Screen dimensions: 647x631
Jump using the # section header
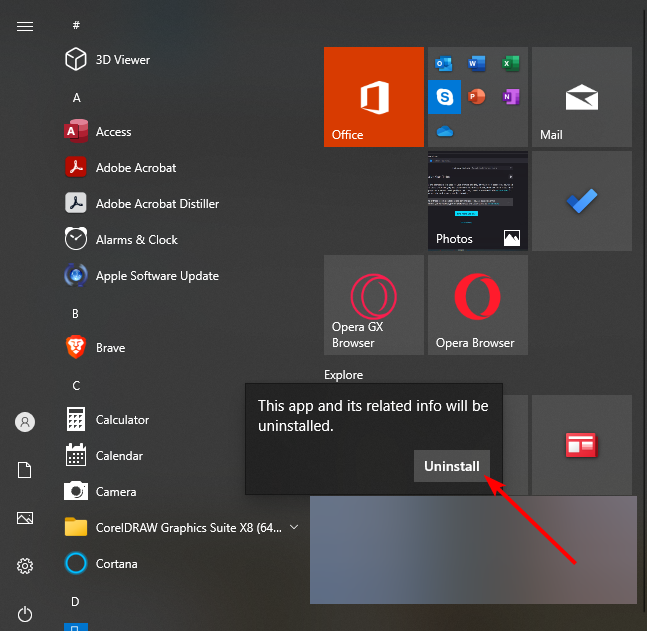76,25
